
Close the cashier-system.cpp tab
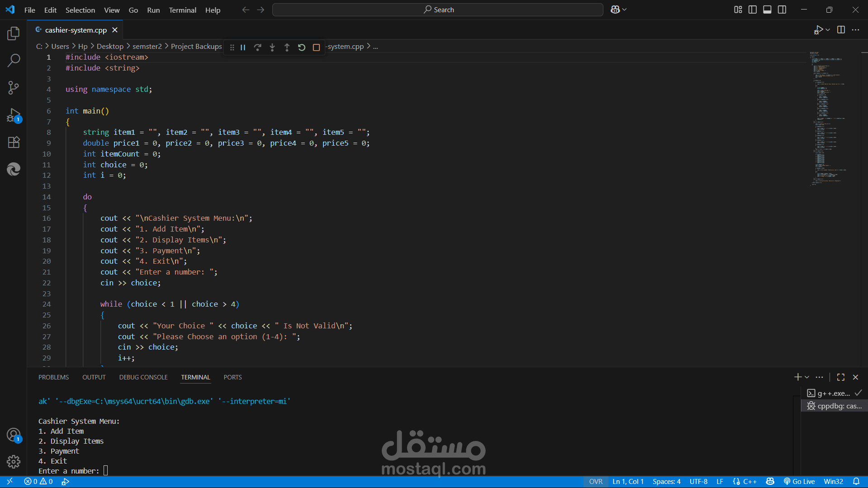tap(115, 30)
